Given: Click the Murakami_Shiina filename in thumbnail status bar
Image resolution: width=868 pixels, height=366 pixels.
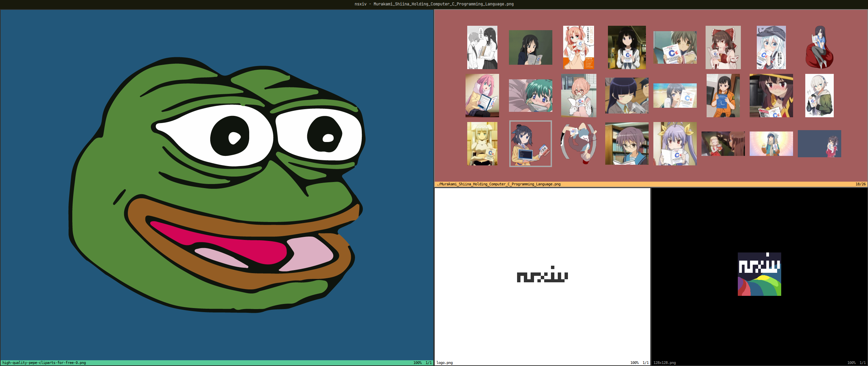Looking at the screenshot, I should tap(499, 184).
